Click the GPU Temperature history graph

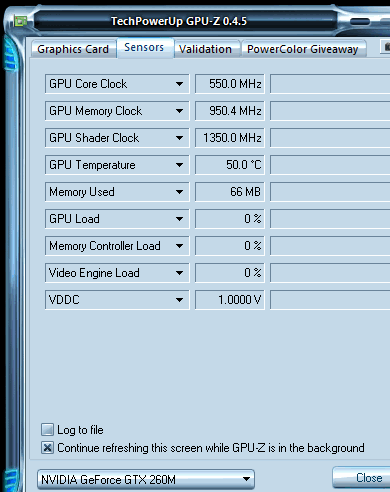[x=330, y=165]
